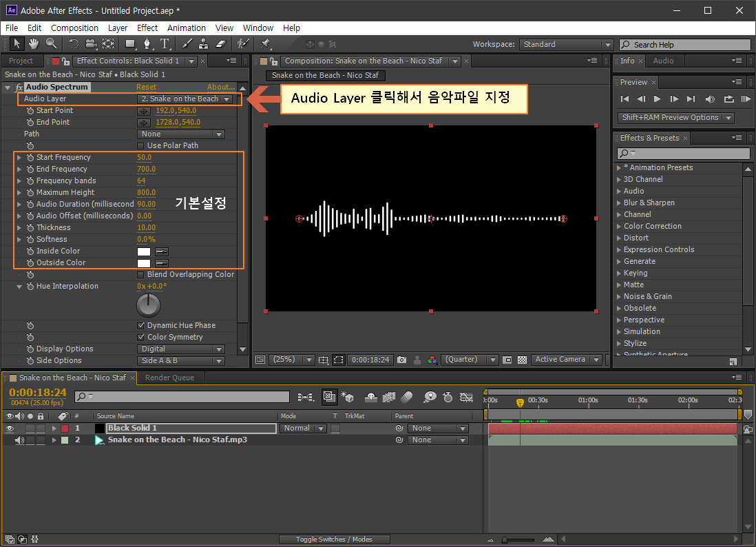Toggle loop option in Preview panel

728,99
